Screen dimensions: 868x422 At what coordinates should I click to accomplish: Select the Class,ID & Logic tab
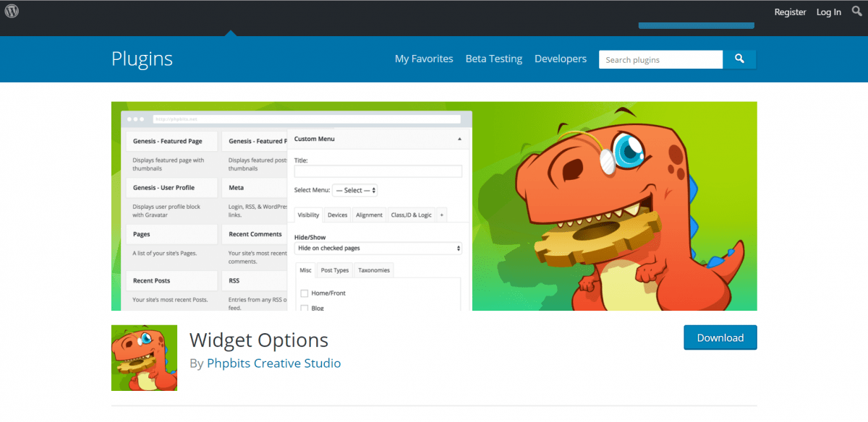(x=411, y=215)
